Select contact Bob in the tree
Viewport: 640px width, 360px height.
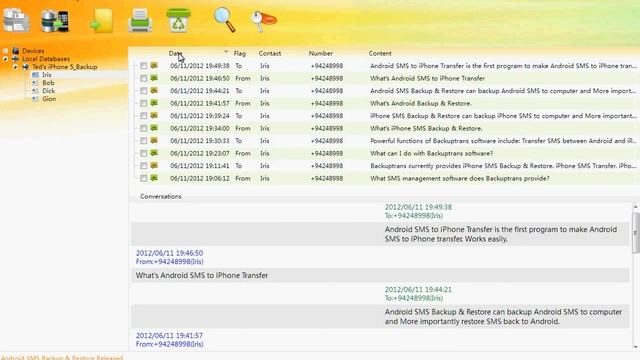48,83
